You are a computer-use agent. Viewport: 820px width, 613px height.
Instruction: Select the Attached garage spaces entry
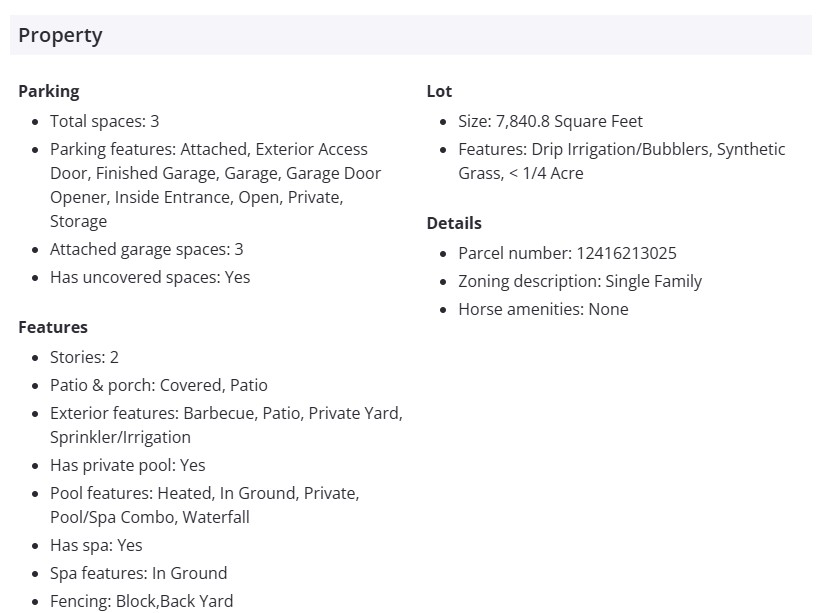click(146, 249)
